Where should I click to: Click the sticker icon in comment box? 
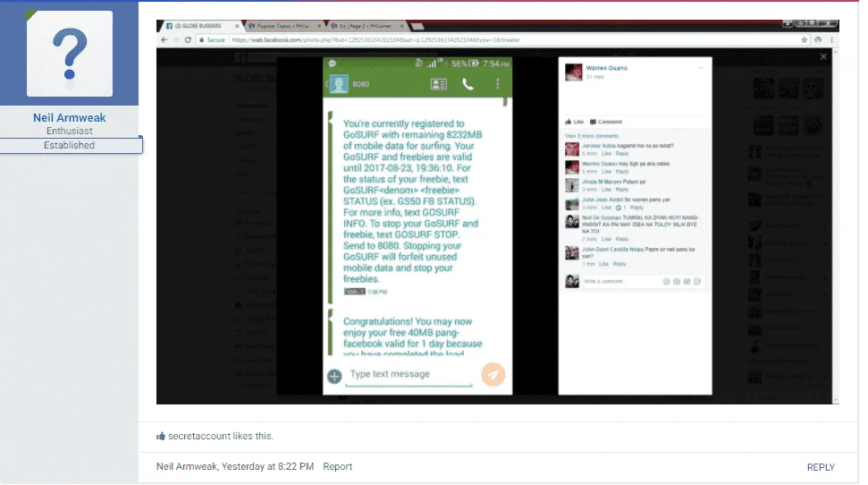(697, 282)
